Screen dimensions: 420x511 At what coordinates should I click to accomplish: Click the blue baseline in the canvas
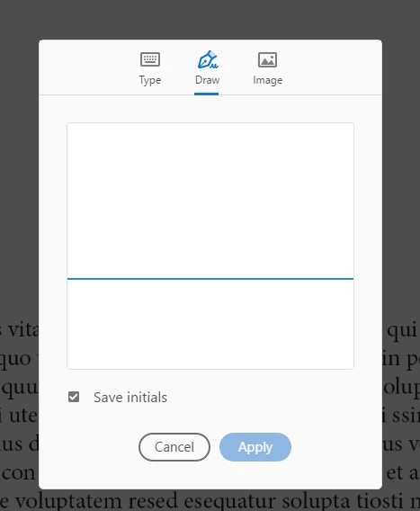(210, 279)
